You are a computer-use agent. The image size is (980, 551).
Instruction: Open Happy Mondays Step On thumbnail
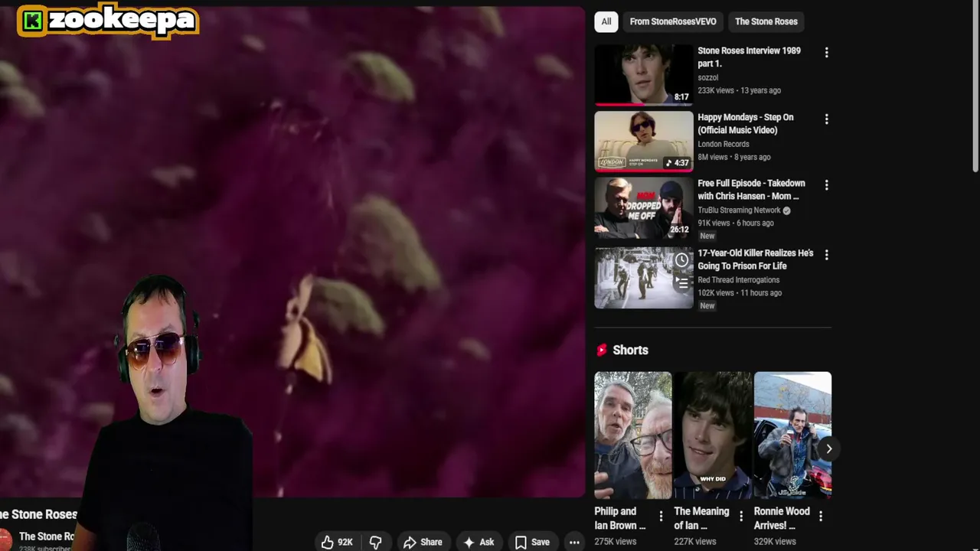coord(644,142)
